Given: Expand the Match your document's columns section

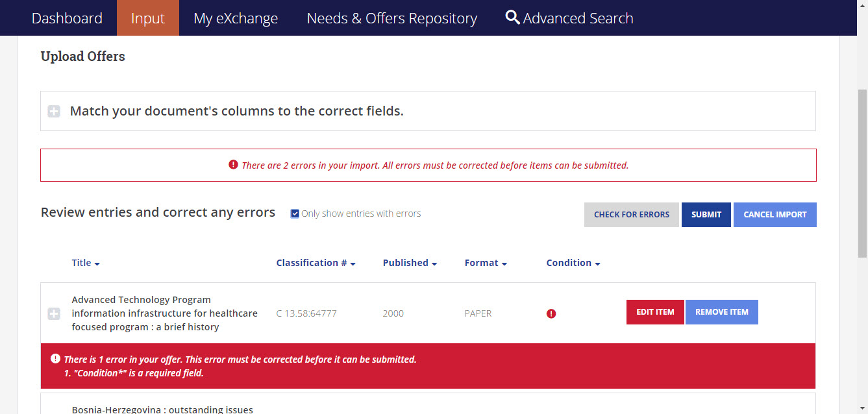Looking at the screenshot, I should [54, 112].
